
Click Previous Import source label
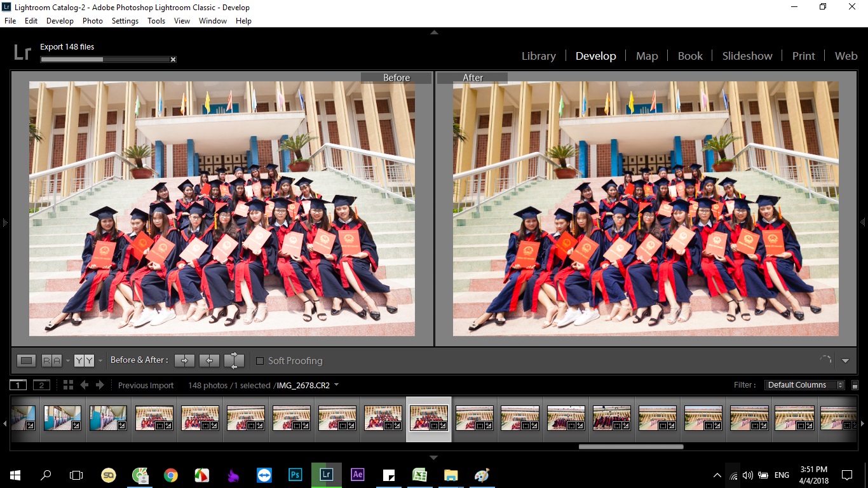tap(146, 385)
